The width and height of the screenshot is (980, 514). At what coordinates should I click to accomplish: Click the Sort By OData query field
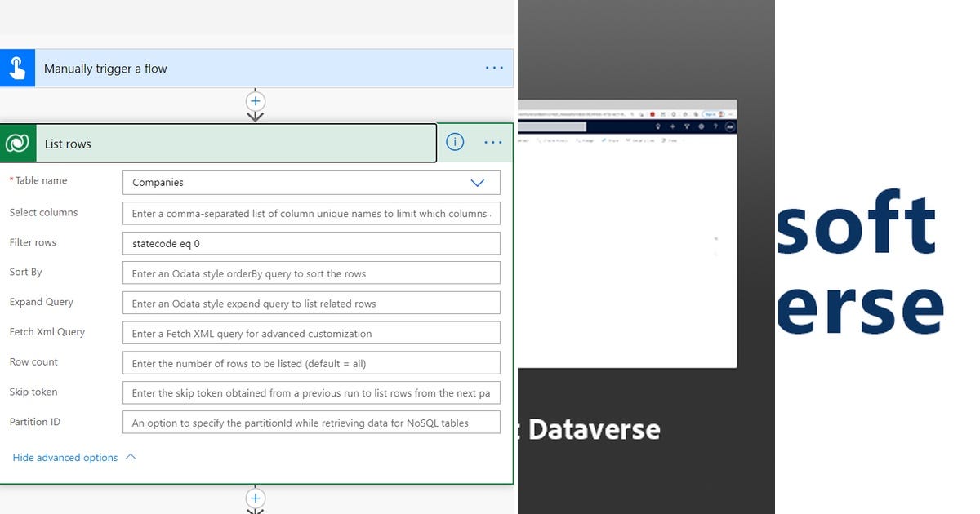click(310, 272)
